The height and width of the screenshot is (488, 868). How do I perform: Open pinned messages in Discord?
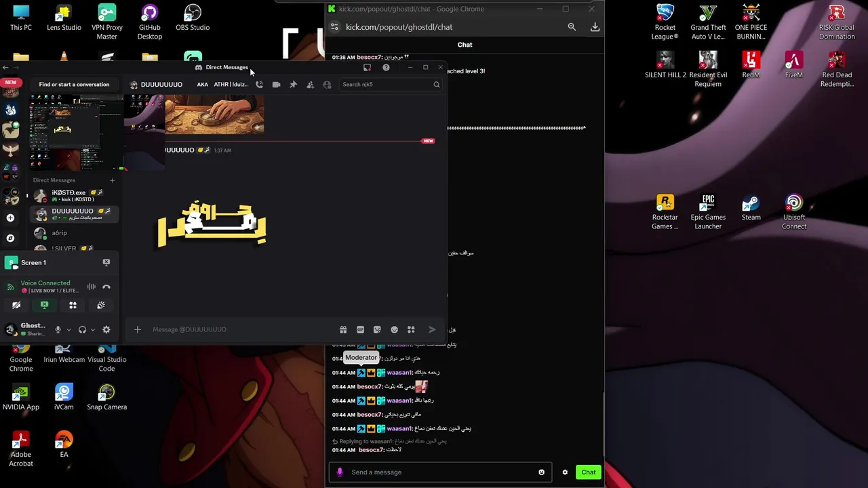[293, 85]
